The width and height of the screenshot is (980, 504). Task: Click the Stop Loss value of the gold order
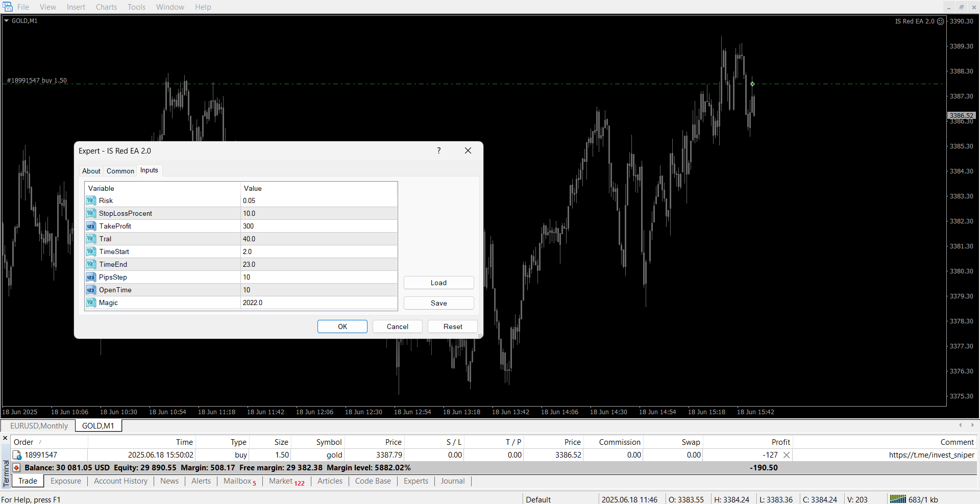(x=454, y=455)
